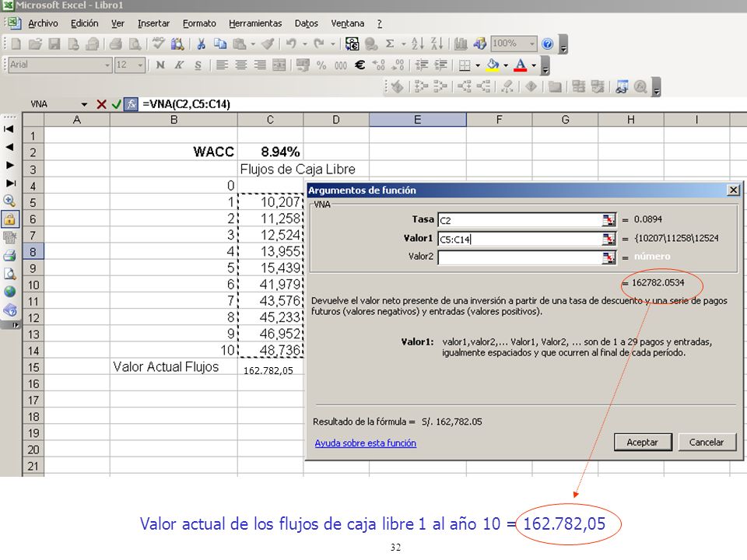Click the Copy icon

point(220,44)
